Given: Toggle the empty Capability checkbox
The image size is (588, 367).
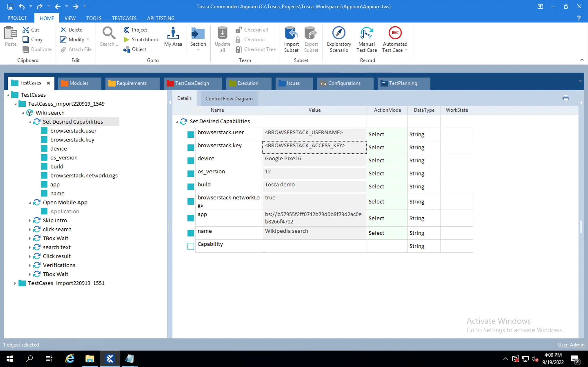Looking at the screenshot, I should tap(190, 246).
